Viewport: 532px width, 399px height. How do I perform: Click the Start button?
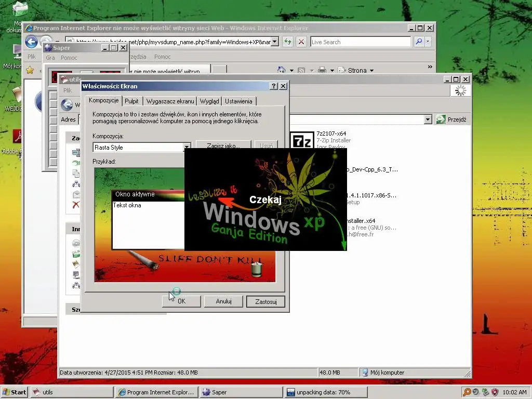coord(14,392)
